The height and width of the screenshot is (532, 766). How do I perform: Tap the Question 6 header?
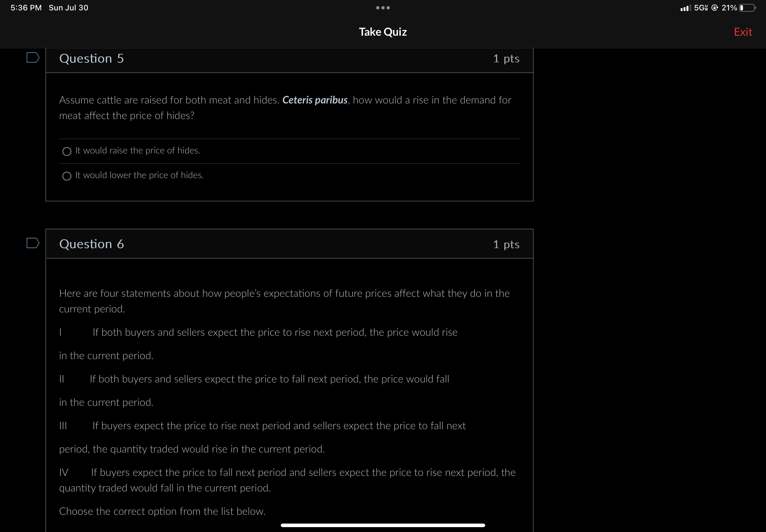pos(92,244)
